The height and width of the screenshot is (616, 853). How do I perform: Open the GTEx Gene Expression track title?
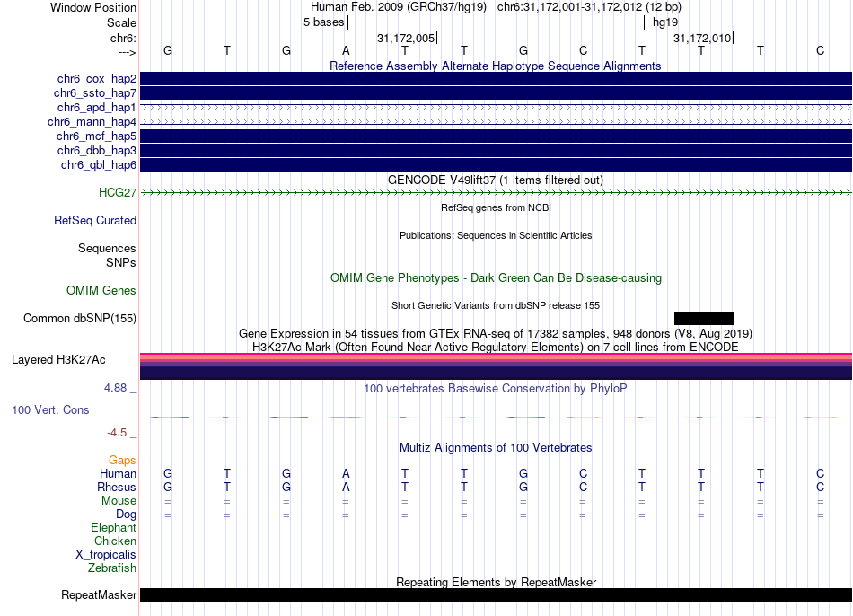coord(496,333)
